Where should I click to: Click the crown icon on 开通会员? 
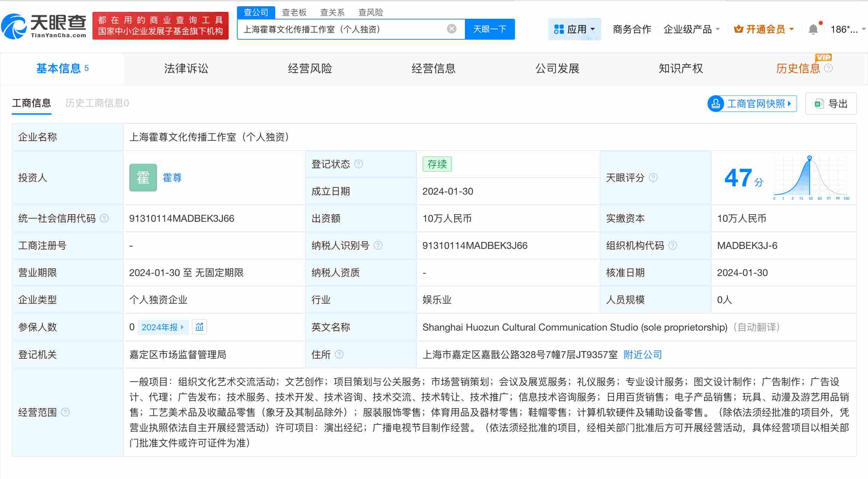tap(738, 29)
